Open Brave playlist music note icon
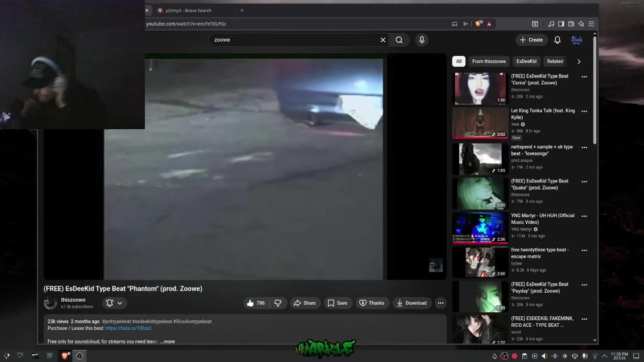Image resolution: width=644 pixels, height=362 pixels. click(x=551, y=24)
